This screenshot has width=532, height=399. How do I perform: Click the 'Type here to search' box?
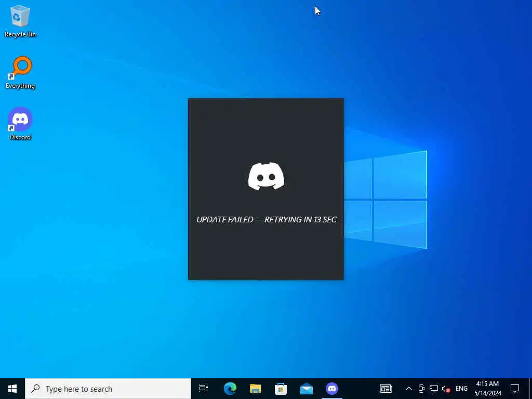(x=108, y=389)
